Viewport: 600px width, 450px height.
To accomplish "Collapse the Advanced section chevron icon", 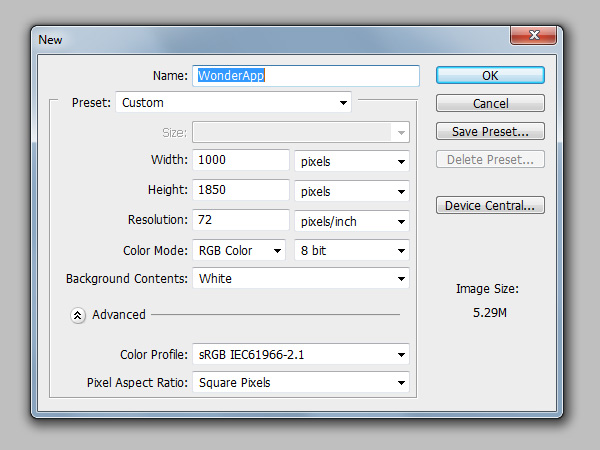I will [78, 315].
